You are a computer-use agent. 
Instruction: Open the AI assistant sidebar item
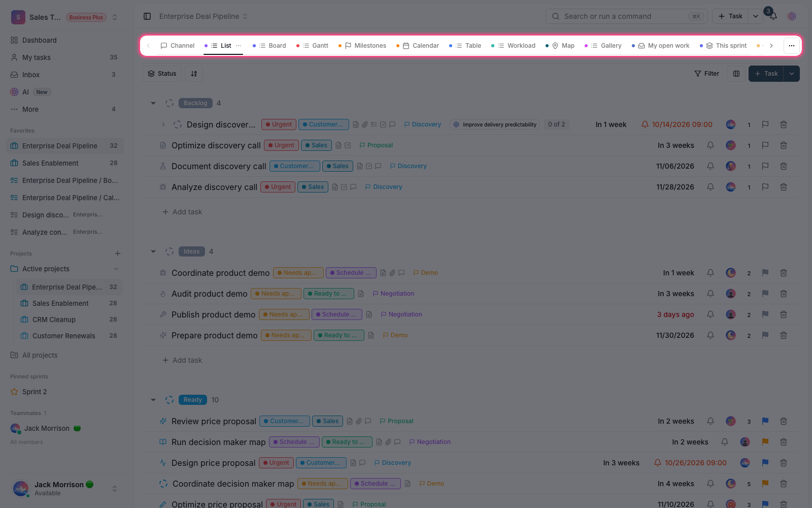65,92
